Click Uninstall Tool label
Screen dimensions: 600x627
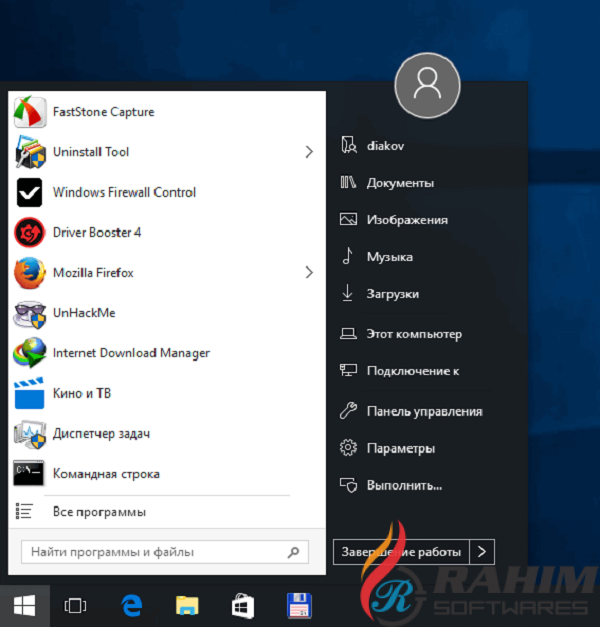tap(91, 152)
